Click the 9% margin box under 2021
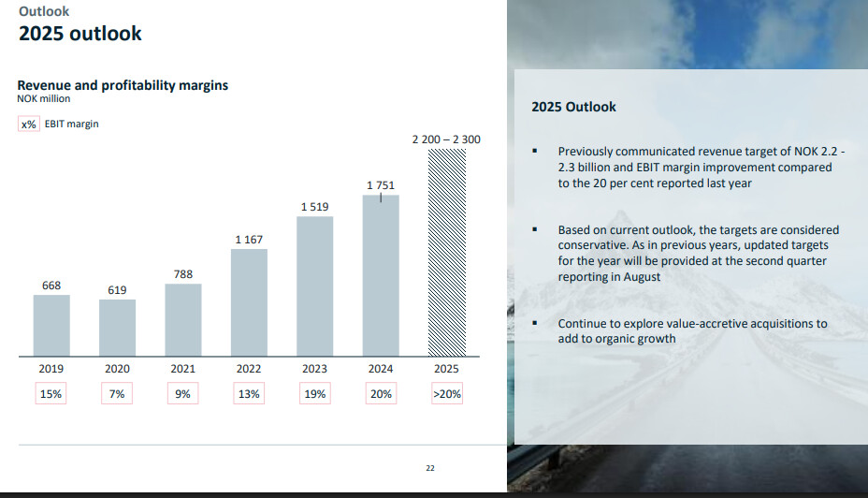 (182, 393)
